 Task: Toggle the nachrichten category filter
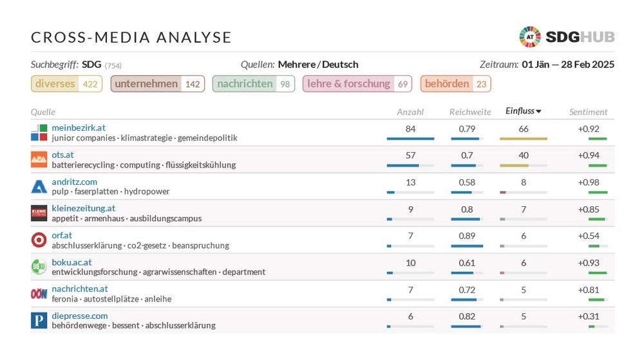(253, 84)
